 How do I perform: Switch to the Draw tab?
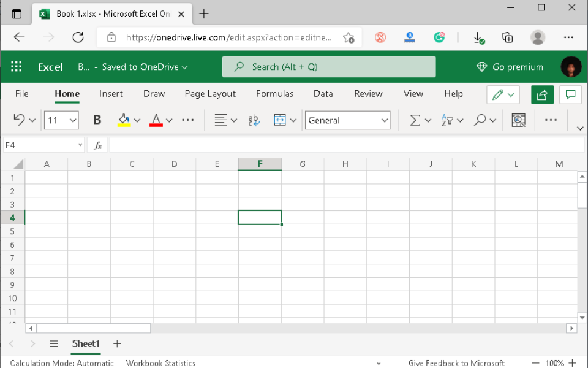pyautogui.click(x=154, y=94)
